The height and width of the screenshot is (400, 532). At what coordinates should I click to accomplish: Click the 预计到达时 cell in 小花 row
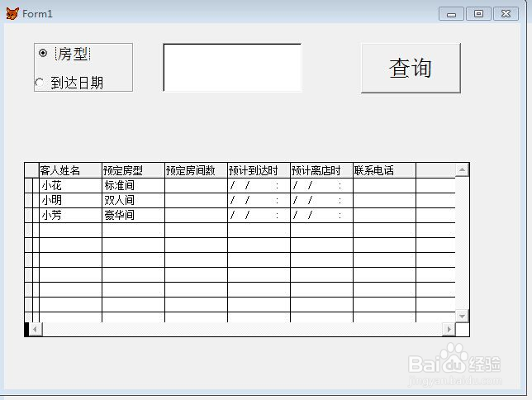pyautogui.click(x=259, y=185)
